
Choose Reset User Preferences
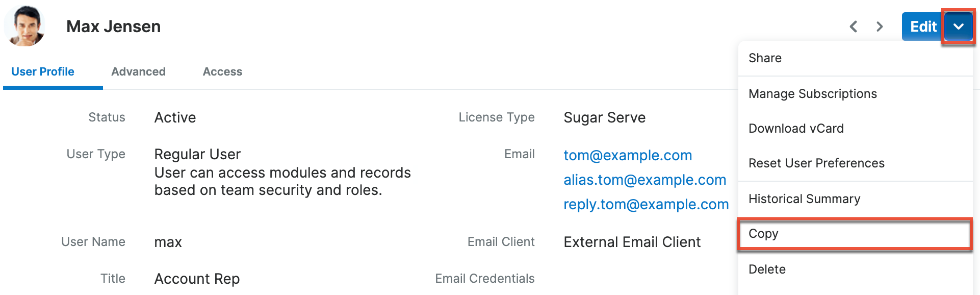816,163
